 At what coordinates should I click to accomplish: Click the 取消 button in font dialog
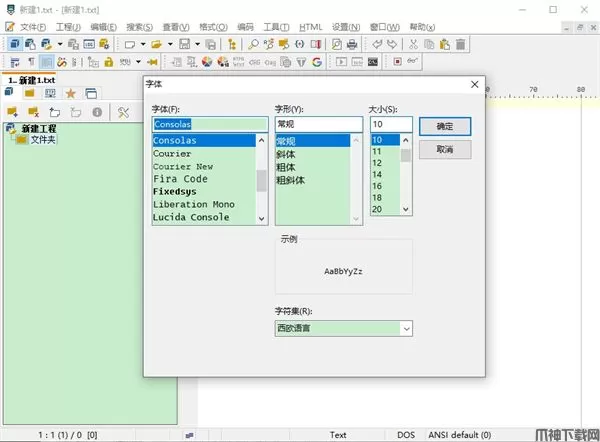click(445, 149)
